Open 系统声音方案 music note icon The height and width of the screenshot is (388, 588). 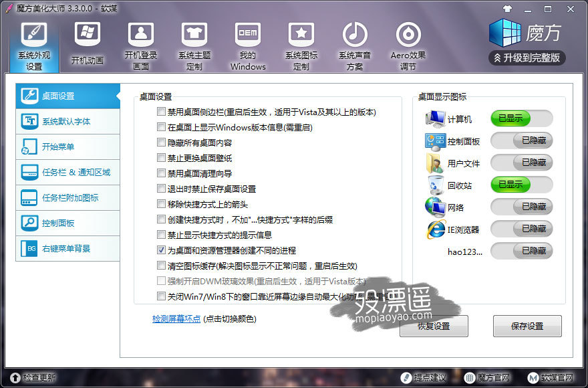tap(355, 34)
